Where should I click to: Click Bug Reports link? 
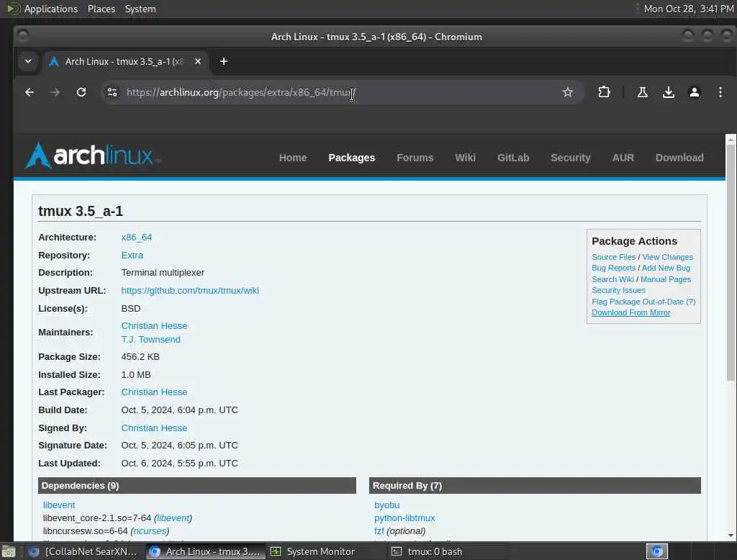(x=613, y=268)
